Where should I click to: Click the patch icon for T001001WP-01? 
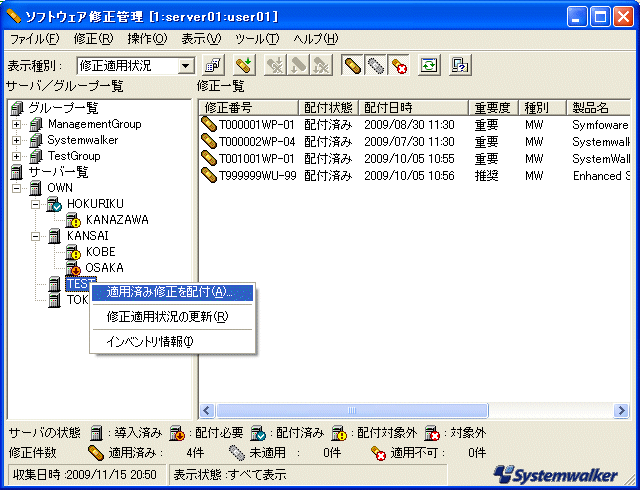click(x=209, y=158)
